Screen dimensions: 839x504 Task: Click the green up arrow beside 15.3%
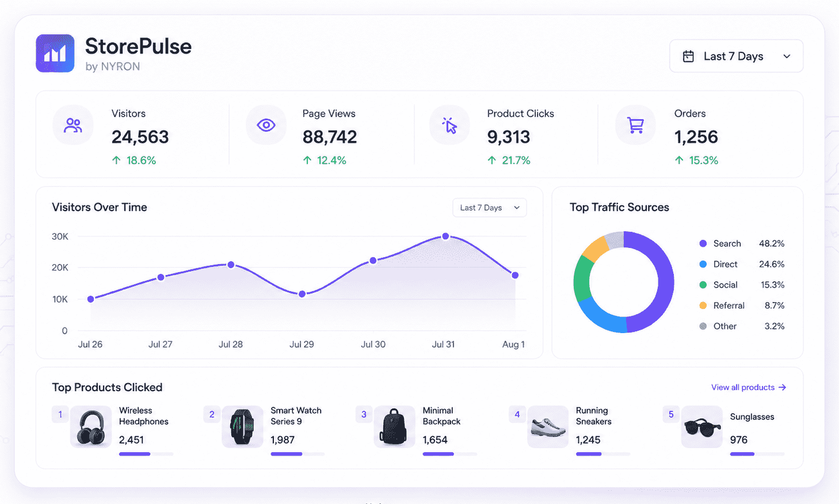point(679,161)
